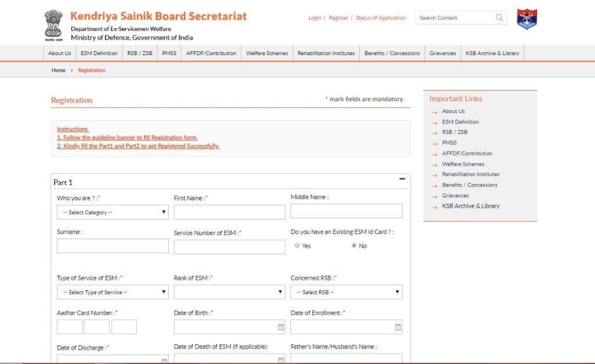
Task: Click the Login link in the header
Action: pos(314,18)
